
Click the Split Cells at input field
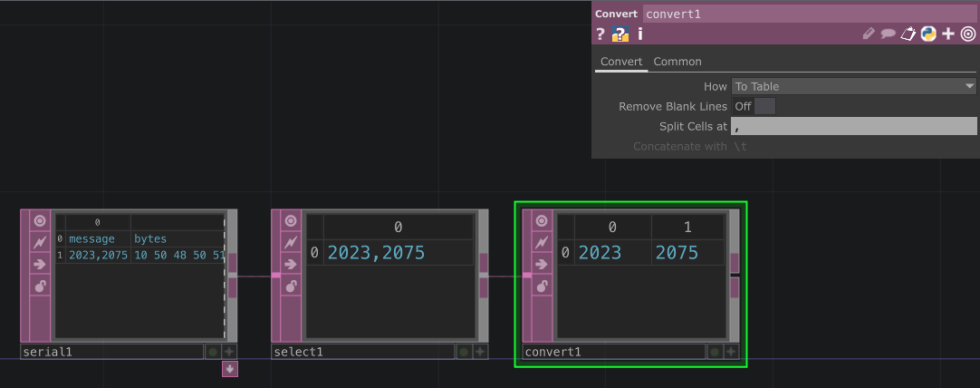[853, 126]
